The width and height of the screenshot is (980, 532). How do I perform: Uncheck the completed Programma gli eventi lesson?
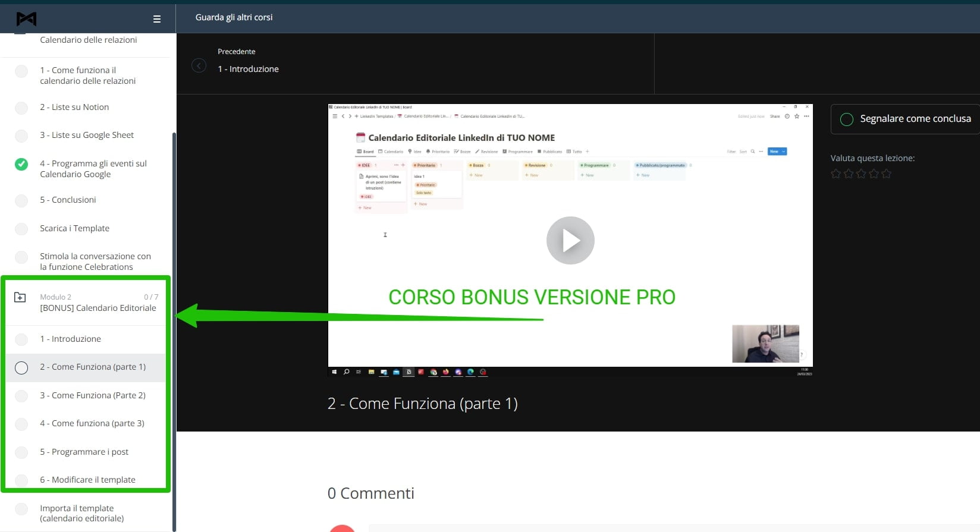[x=21, y=164]
